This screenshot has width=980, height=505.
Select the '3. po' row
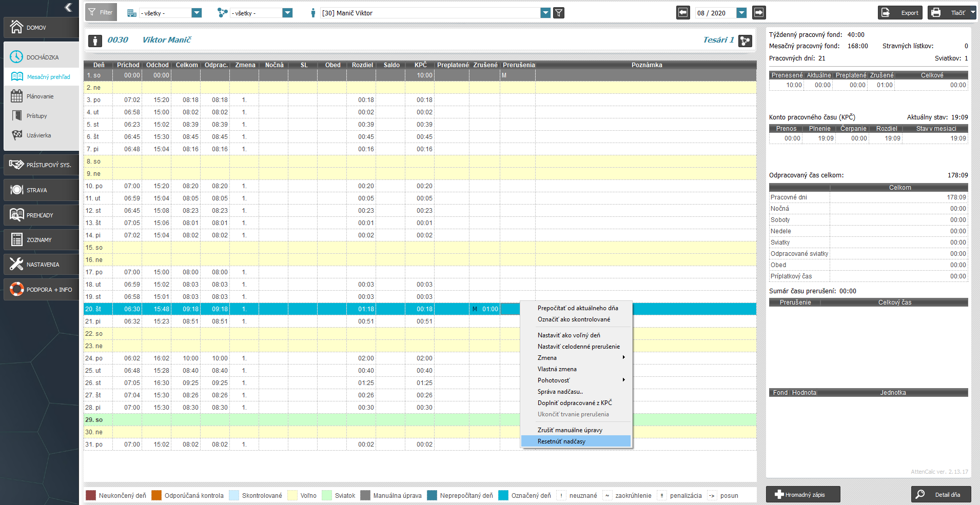[420, 100]
